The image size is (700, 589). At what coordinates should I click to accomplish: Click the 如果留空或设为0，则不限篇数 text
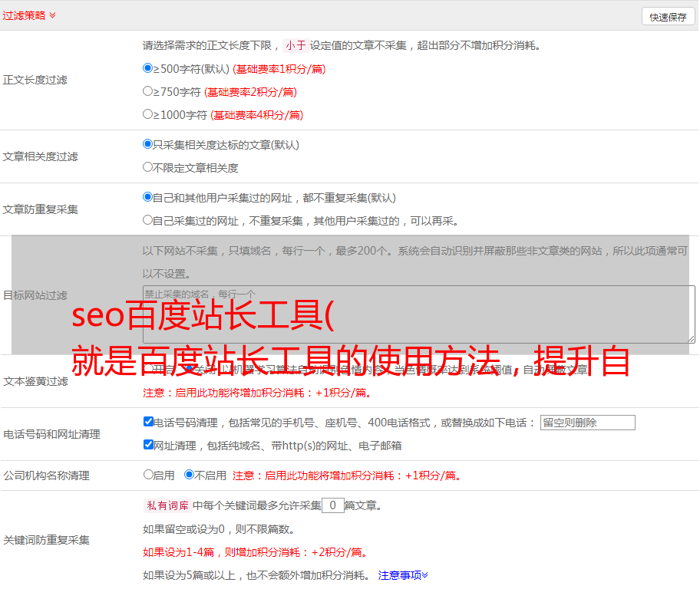[x=220, y=530]
